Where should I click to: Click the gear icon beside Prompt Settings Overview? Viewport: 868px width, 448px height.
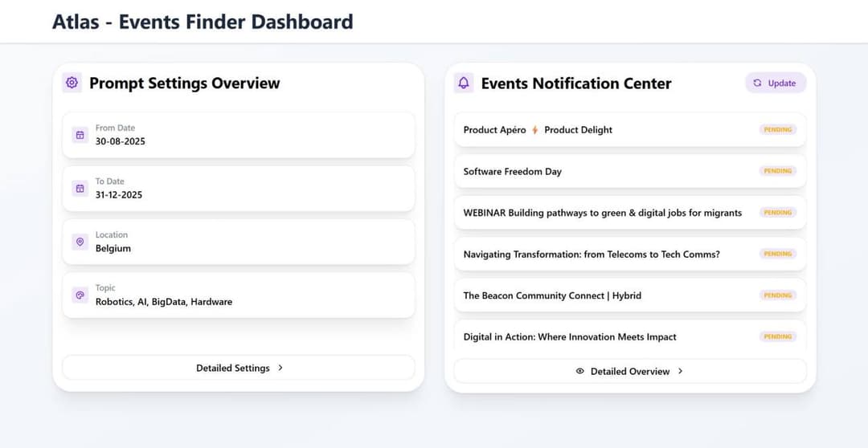pos(72,83)
